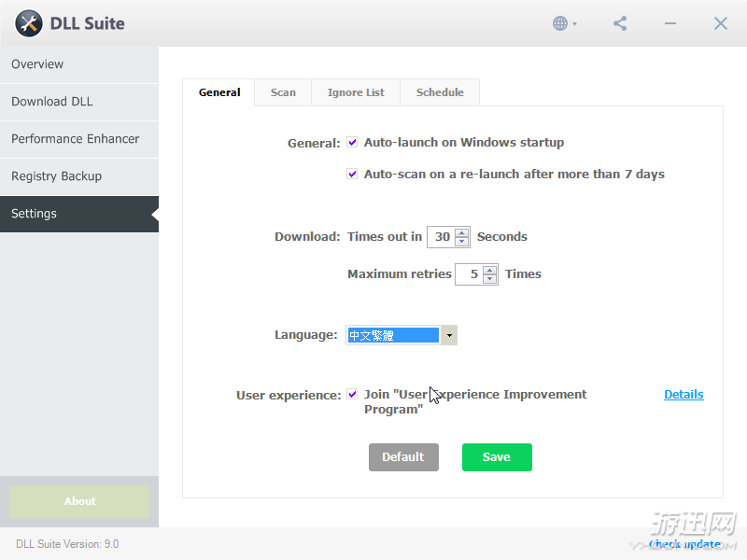The width and height of the screenshot is (747, 560).
Task: Go to Download DLL in sidebar
Action: point(79,102)
